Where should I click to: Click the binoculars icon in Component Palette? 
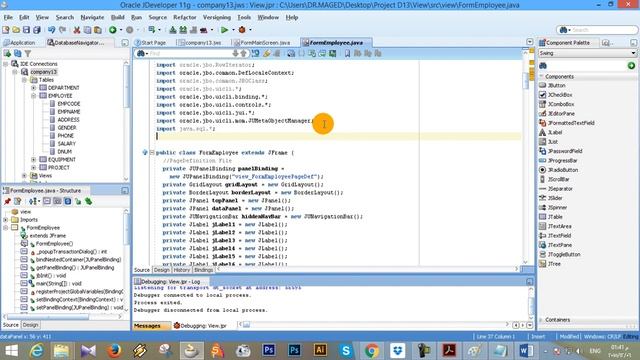click(543, 66)
